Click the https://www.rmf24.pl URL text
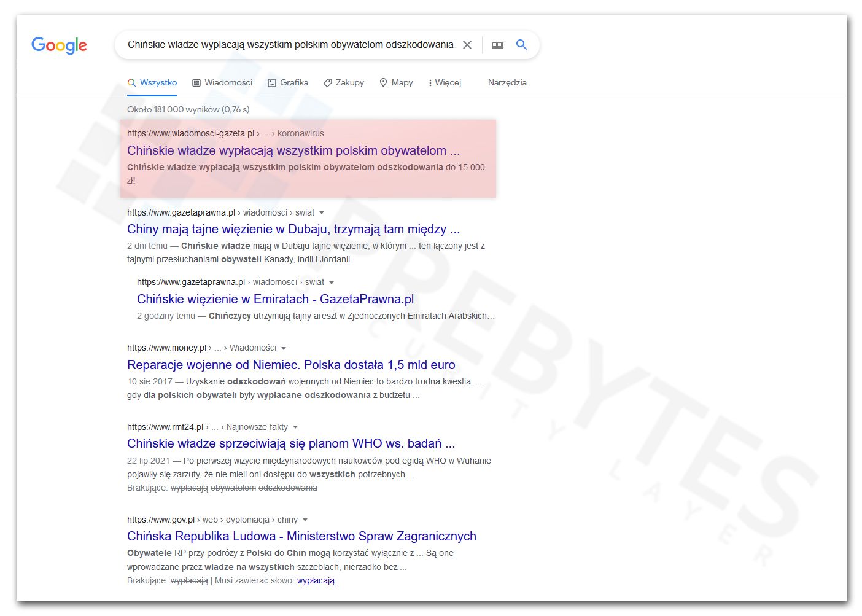The image size is (862, 616). (x=165, y=427)
